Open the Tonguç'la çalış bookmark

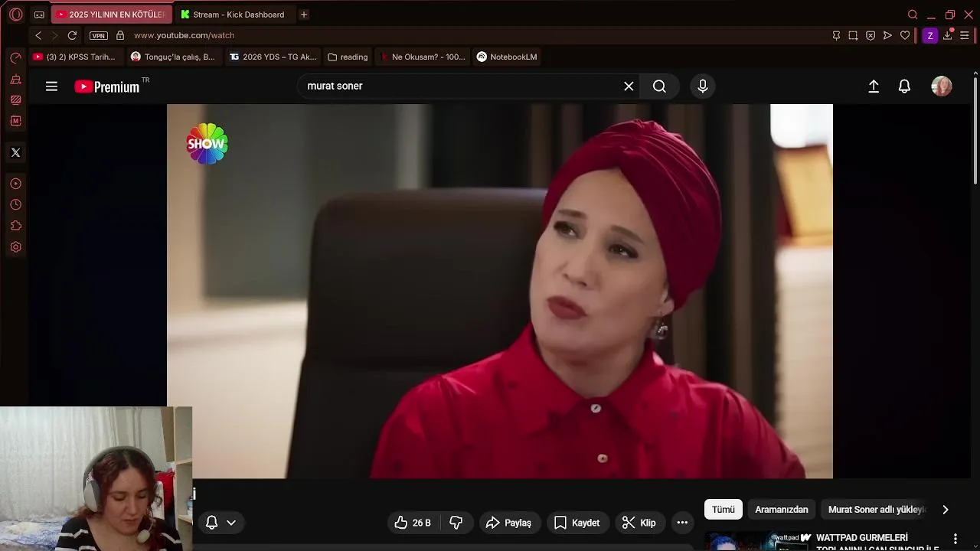[173, 57]
